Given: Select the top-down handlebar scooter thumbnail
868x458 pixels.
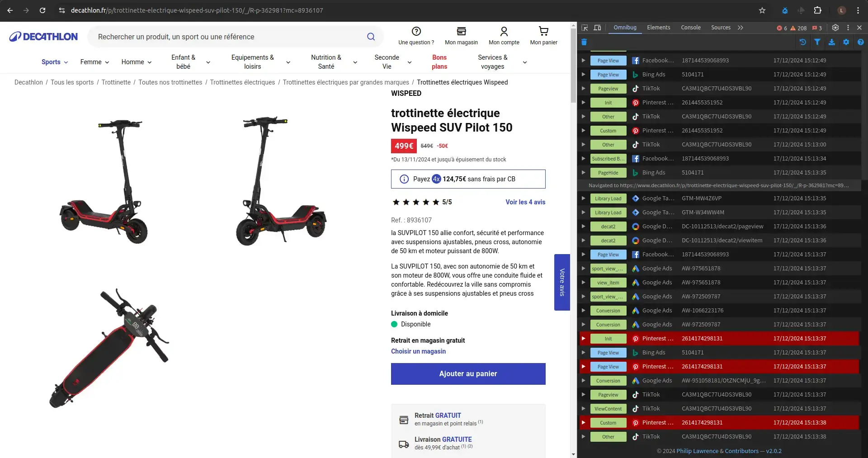Looking at the screenshot, I should 109,348.
